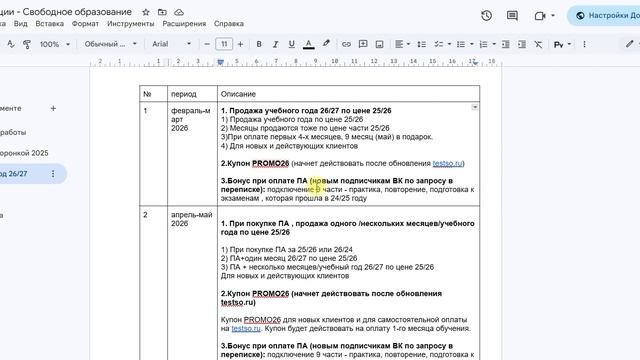Open testso.ru link in 'Купон PROMO26 для новых' paragraph
Viewport: 640px width, 360px height.
(x=246, y=328)
